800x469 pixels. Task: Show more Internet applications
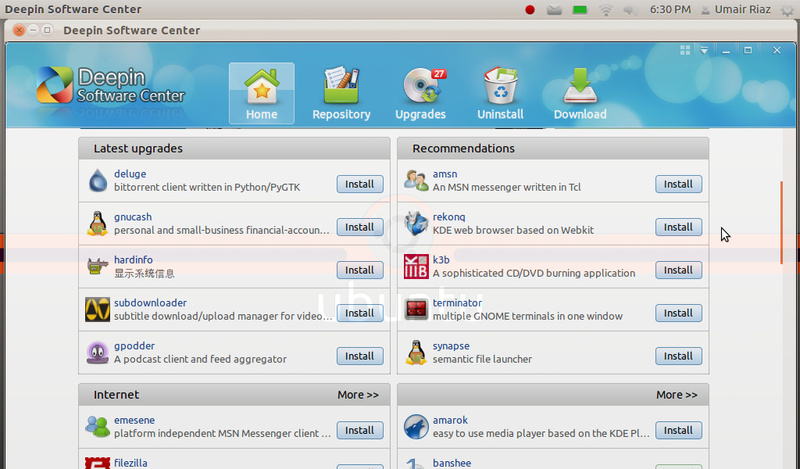tap(358, 394)
